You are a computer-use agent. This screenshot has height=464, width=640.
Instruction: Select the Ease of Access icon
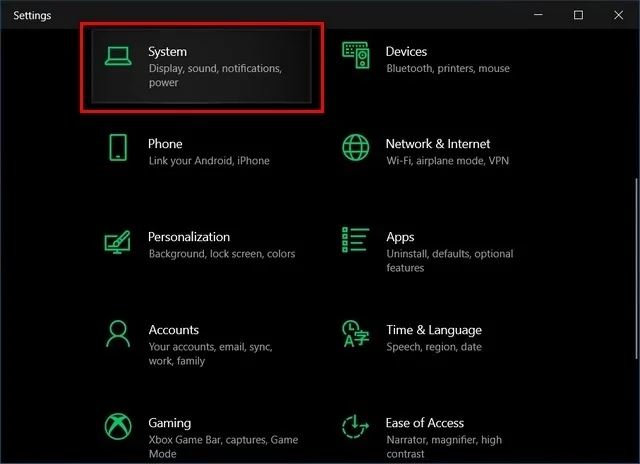356,426
